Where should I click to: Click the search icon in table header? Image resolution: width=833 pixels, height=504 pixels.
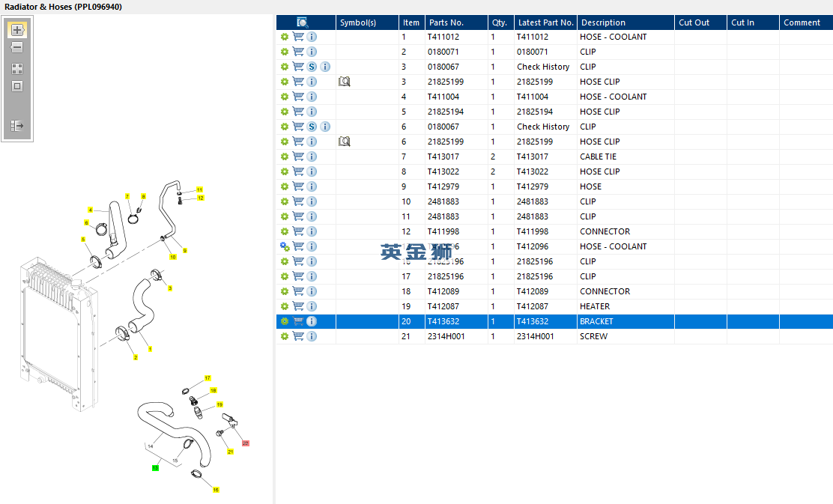(x=303, y=22)
